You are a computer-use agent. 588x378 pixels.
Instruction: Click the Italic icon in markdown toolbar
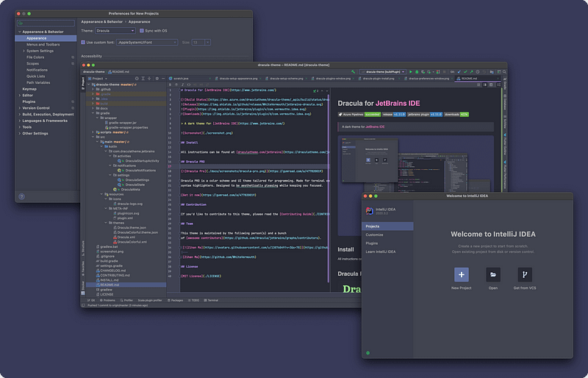182,85
